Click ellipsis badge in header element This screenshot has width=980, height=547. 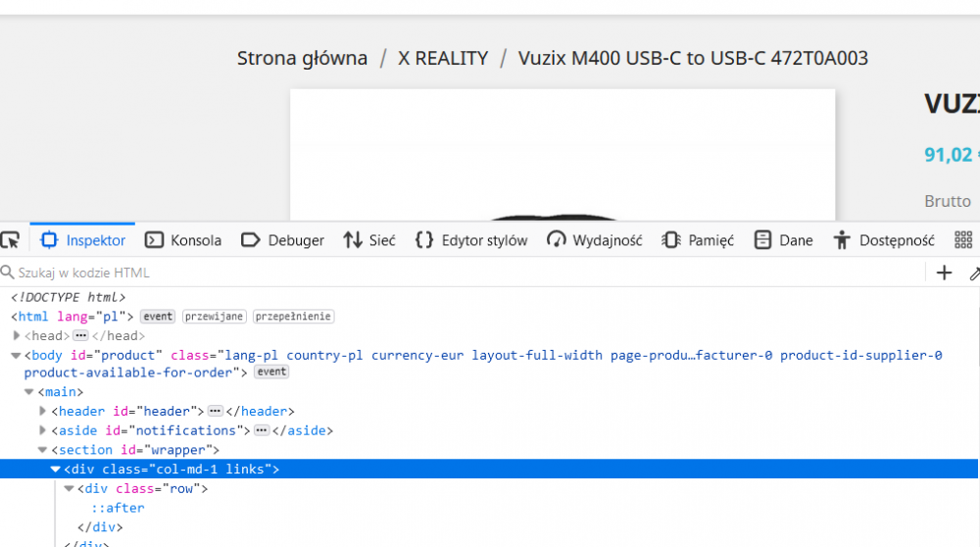[215, 412]
